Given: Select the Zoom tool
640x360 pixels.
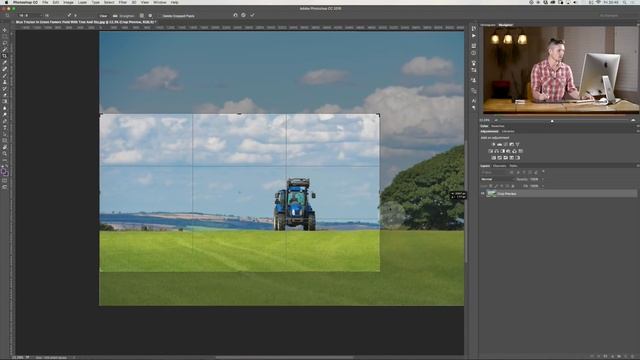Looking at the screenshot, I should tap(5, 154).
